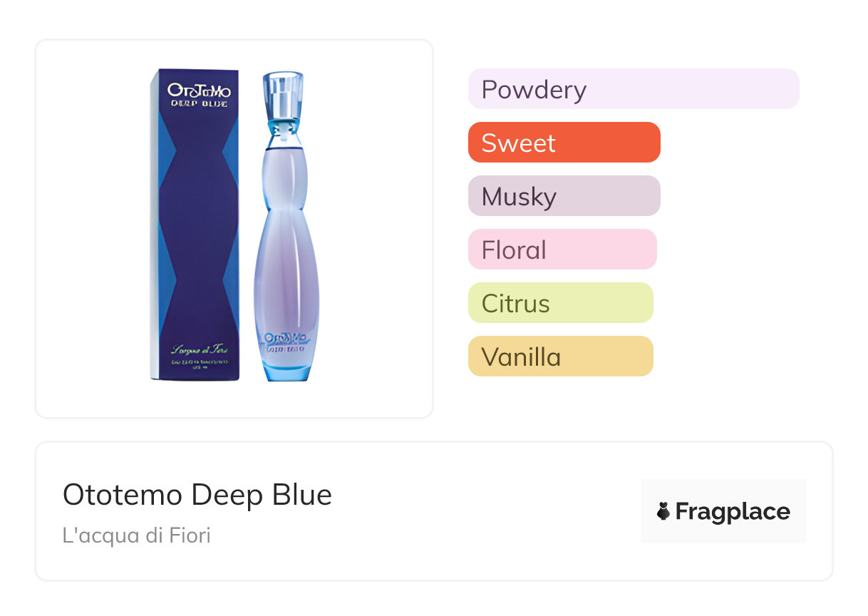868x616 pixels.
Task: Click the bottle's blue glass foot
Action: point(286,371)
